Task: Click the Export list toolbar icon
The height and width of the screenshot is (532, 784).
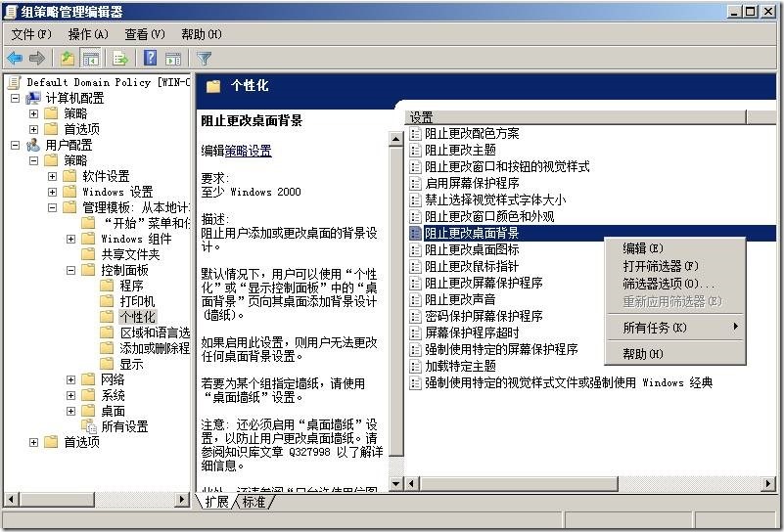Action: [x=120, y=59]
